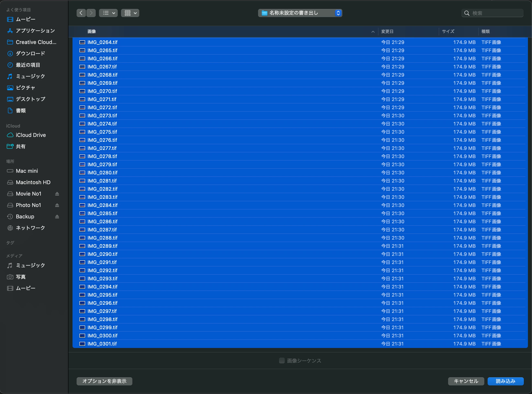Open the list view options dropdown
Viewport: 532px width, 394px height.
point(108,13)
